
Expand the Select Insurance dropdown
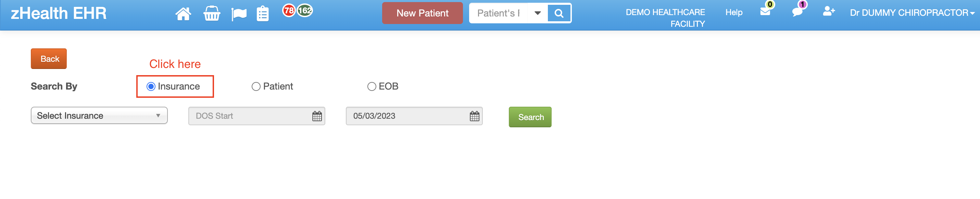(x=99, y=116)
